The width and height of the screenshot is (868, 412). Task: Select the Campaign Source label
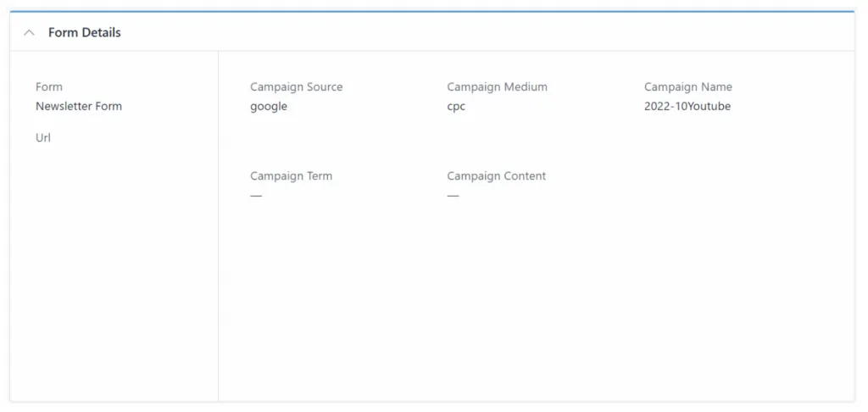pyautogui.click(x=296, y=86)
